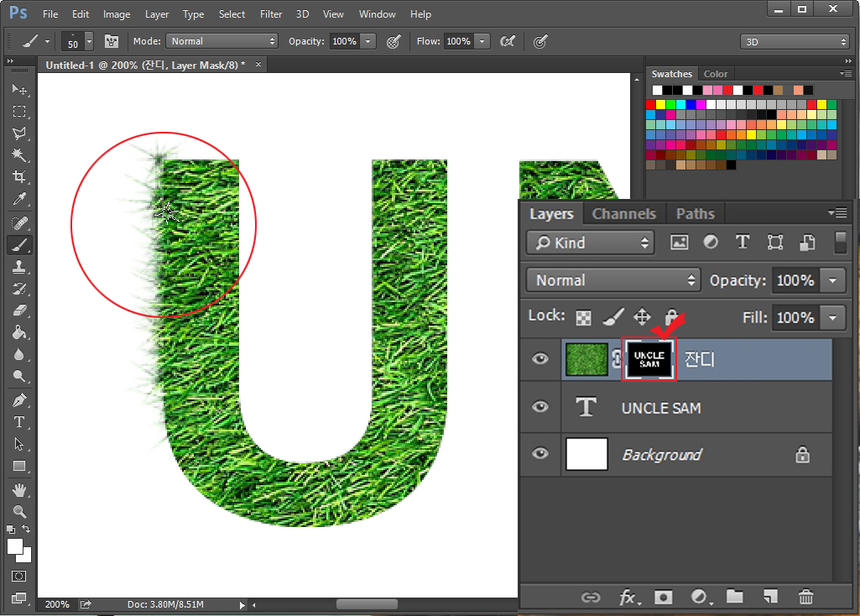Create a new group folder
Viewport: 860px width, 616px height.
(x=735, y=597)
